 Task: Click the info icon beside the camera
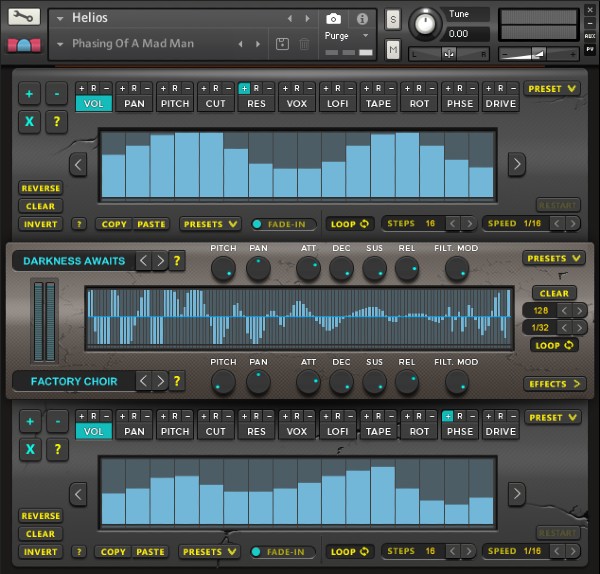[x=361, y=19]
